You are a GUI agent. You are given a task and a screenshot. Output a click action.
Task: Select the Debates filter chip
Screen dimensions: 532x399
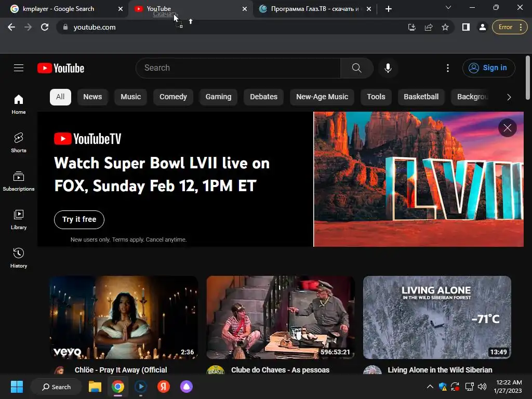(263, 97)
